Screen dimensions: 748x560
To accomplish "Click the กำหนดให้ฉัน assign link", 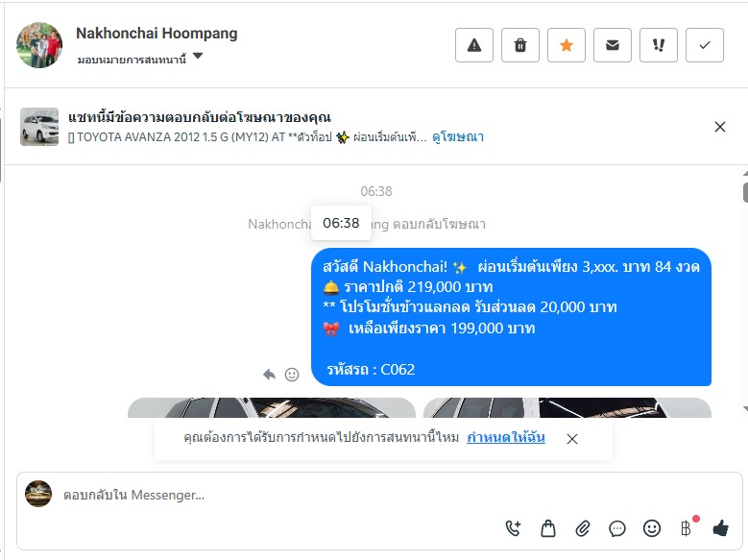I will (506, 437).
